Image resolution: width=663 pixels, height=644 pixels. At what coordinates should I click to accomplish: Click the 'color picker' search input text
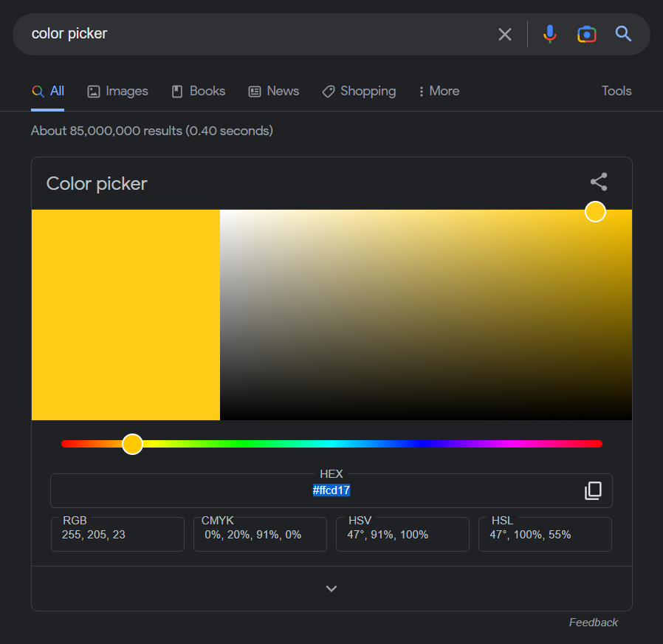(69, 34)
